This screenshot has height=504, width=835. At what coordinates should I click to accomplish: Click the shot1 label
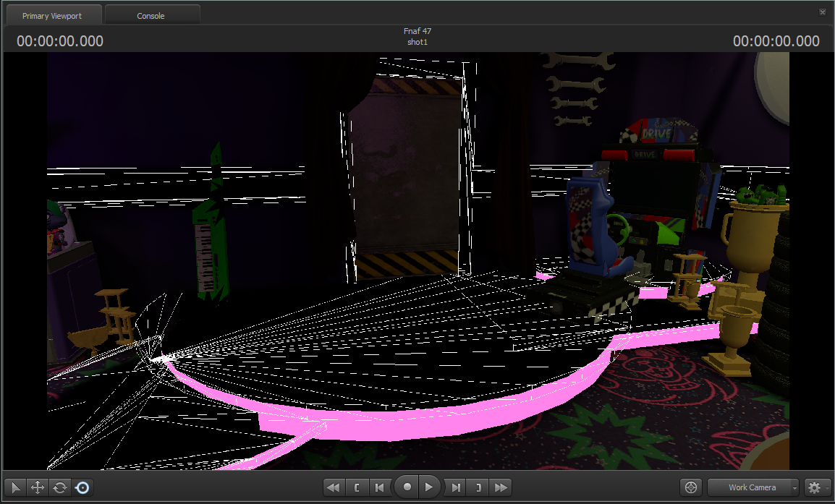tap(417, 42)
